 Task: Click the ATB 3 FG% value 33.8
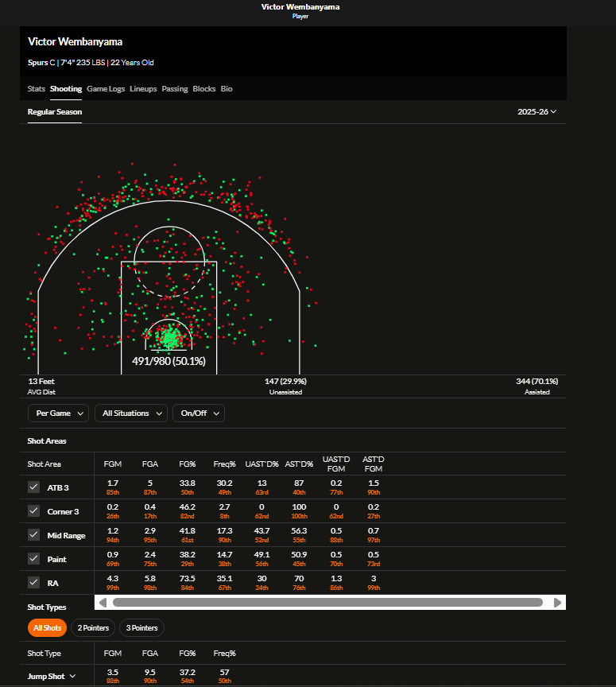click(x=187, y=483)
